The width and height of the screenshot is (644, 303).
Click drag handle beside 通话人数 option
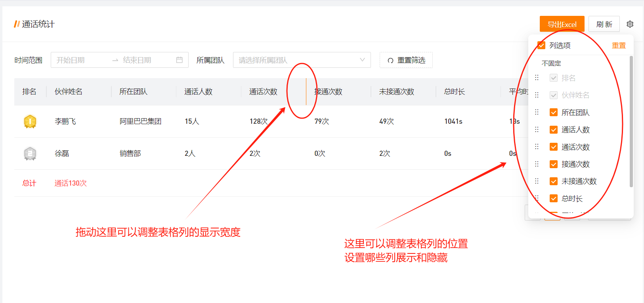pos(537,130)
